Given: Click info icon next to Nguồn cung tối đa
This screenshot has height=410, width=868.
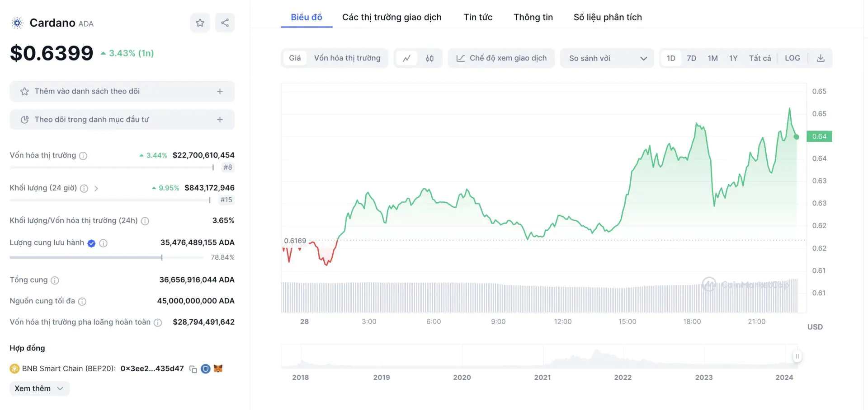Looking at the screenshot, I should (x=82, y=301).
